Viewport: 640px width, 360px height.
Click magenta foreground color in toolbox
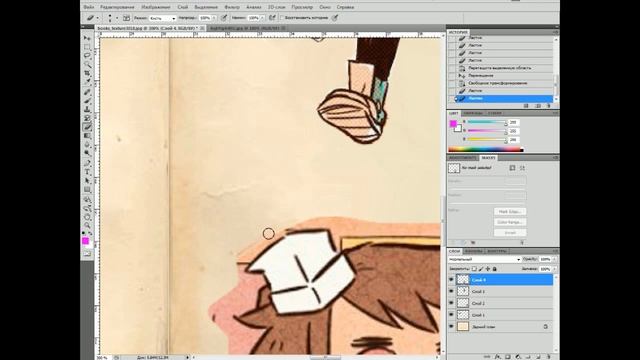tap(85, 241)
